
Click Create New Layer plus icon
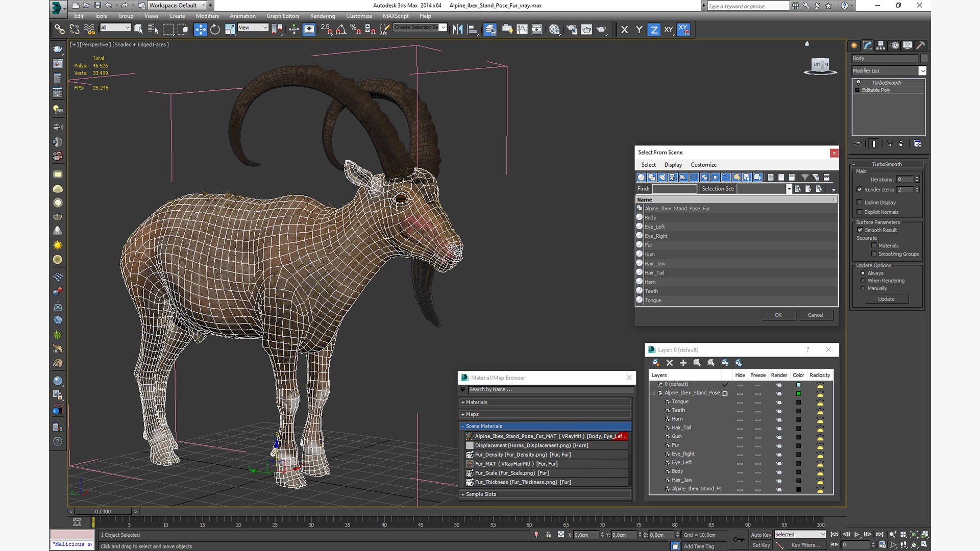tap(683, 363)
